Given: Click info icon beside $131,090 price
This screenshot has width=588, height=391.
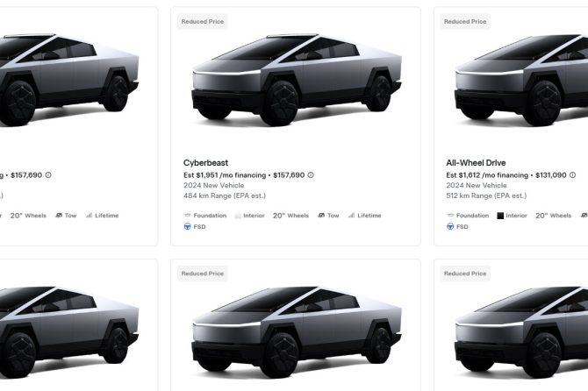Looking at the screenshot, I should pos(572,175).
